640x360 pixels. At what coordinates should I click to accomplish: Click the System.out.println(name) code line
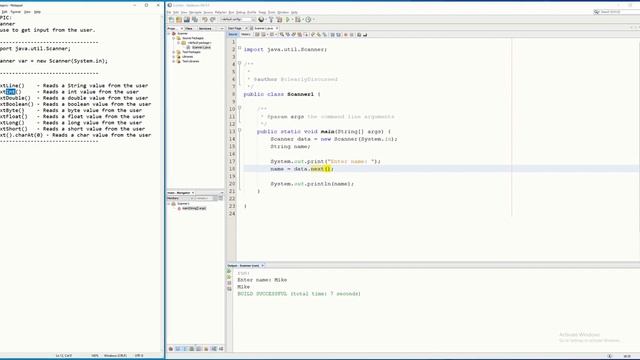[x=312, y=184]
